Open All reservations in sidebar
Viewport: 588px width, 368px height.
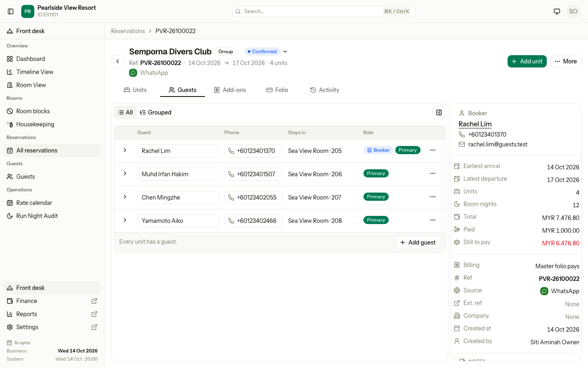pyautogui.click(x=52, y=150)
